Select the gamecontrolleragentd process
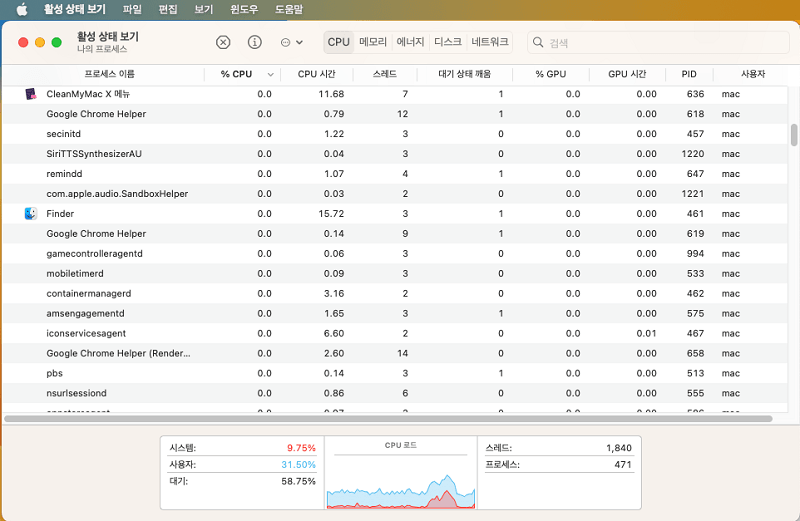800x521 pixels. click(395, 254)
